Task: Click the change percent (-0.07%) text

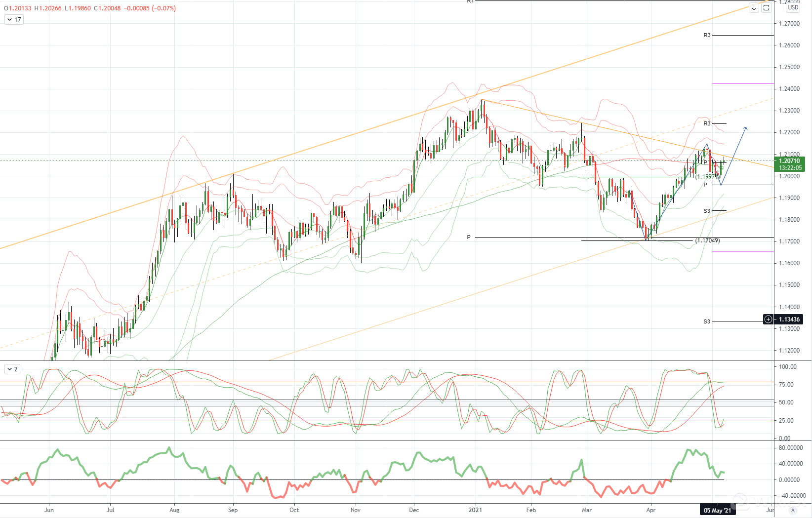Action: coord(164,8)
